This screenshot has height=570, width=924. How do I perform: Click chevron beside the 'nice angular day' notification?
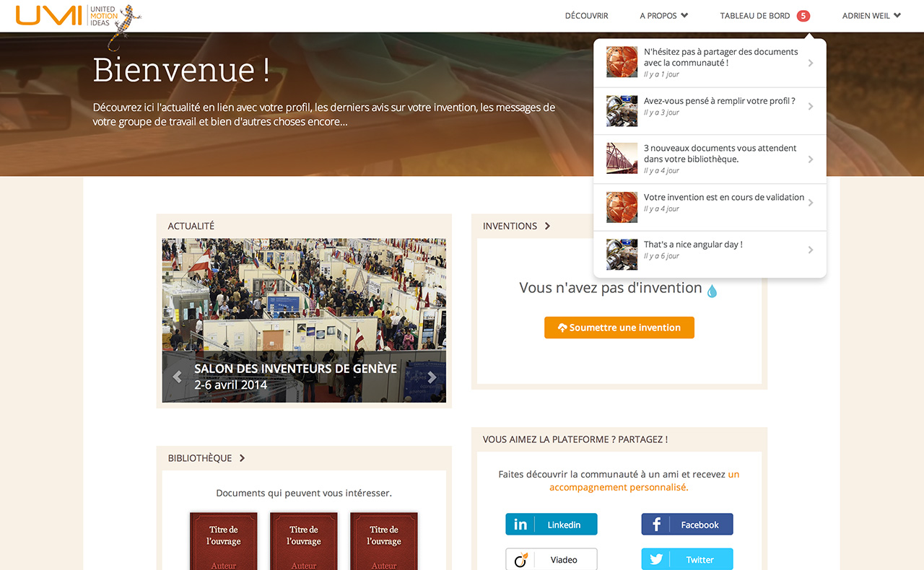(x=811, y=250)
